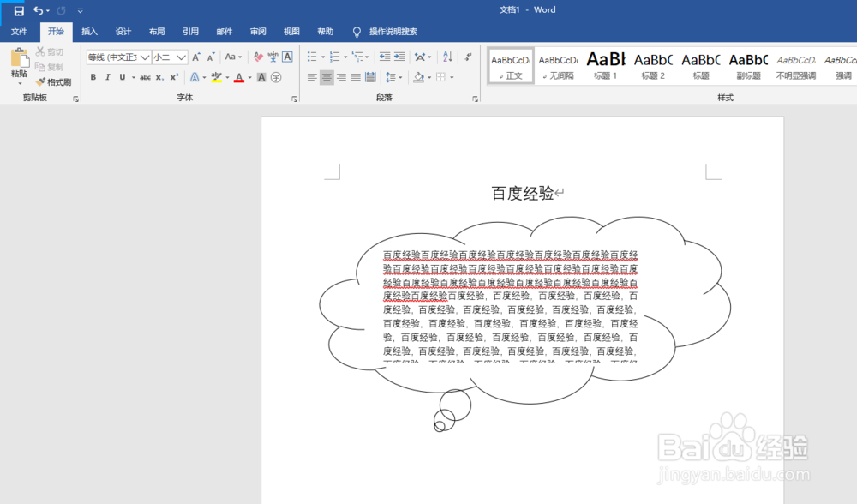Click the 百度经验 heading in document
The height and width of the screenshot is (504, 857).
(x=523, y=193)
